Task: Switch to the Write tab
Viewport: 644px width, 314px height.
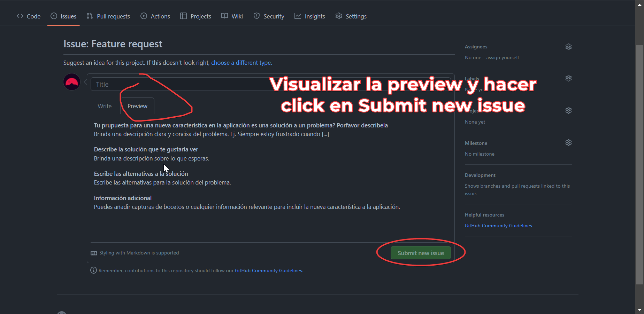Action: pos(105,106)
